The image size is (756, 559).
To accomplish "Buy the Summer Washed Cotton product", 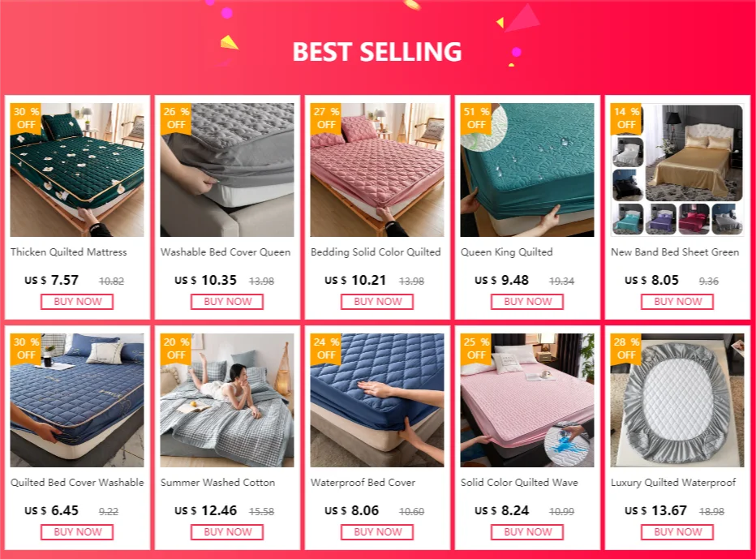I will (x=227, y=532).
